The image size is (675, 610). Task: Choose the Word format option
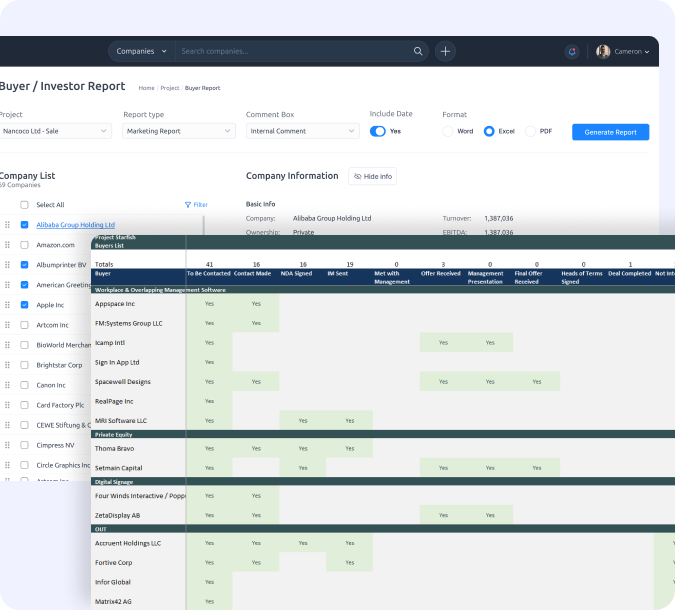click(x=448, y=131)
